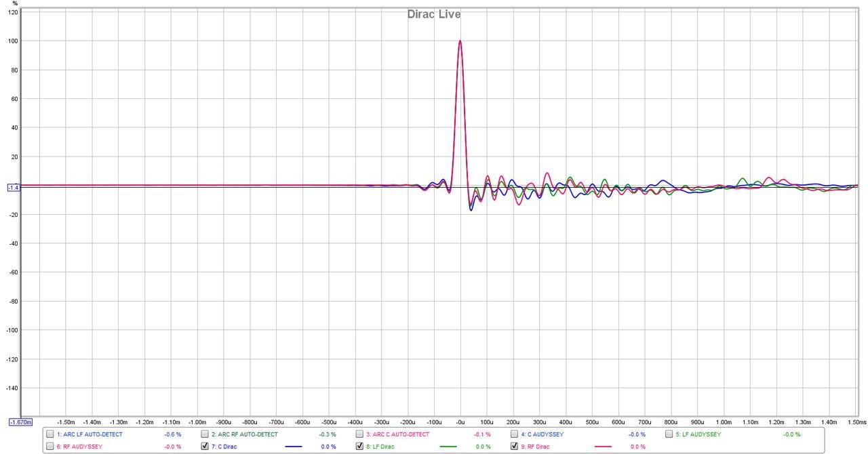This screenshot has height=454, width=868.
Task: Enable the ARC RF AUTO-DETECT trace checkbox
Action: (205, 434)
